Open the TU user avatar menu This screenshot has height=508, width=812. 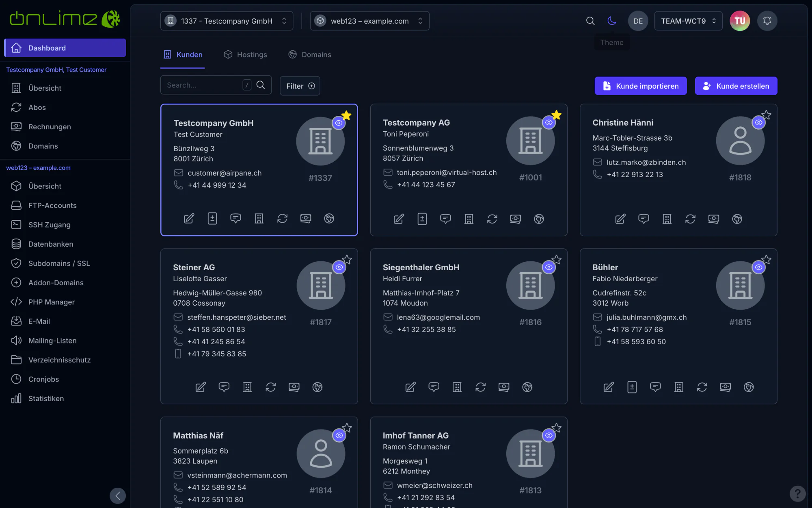click(x=740, y=21)
